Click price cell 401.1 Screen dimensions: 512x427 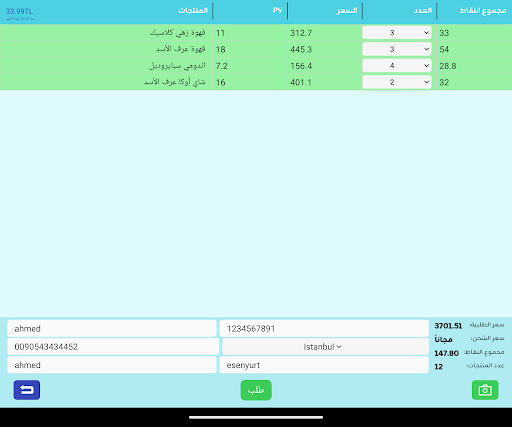(301, 82)
